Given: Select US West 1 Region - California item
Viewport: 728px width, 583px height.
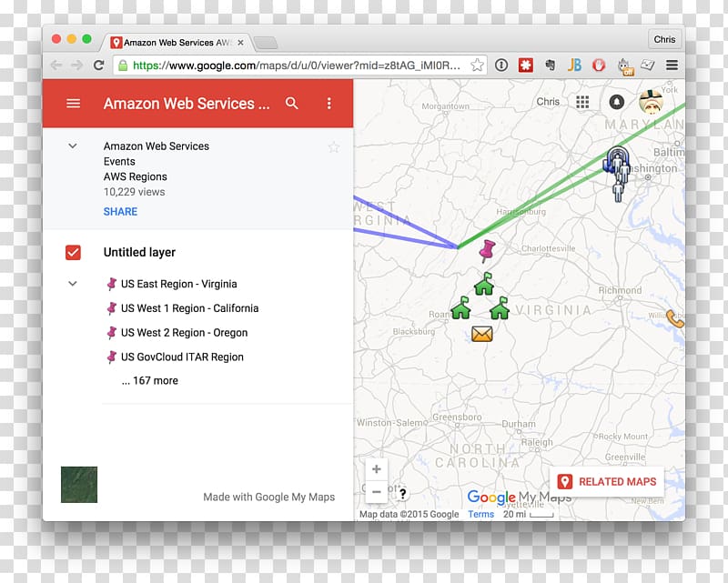Looking at the screenshot, I should [189, 308].
